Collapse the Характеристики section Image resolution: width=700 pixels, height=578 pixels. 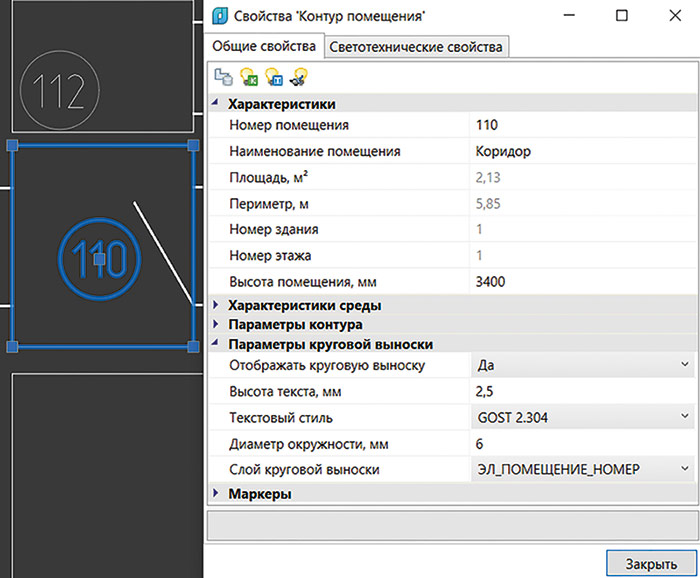pyautogui.click(x=217, y=104)
